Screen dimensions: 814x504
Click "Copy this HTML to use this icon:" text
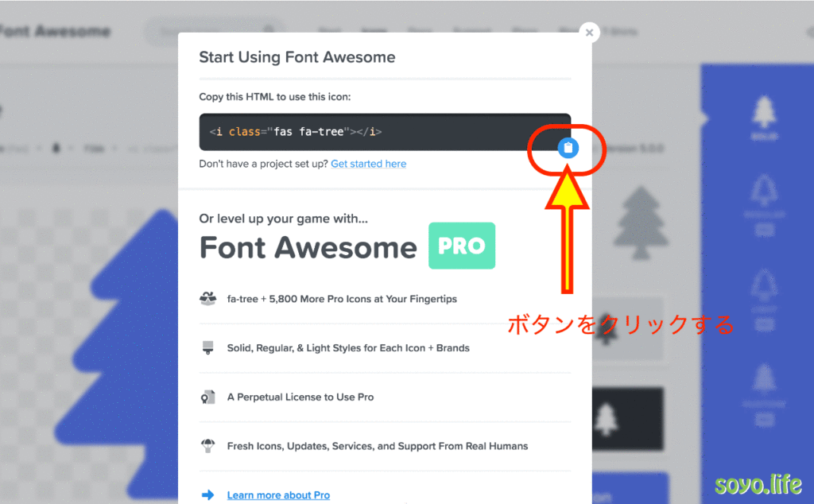pyautogui.click(x=274, y=97)
